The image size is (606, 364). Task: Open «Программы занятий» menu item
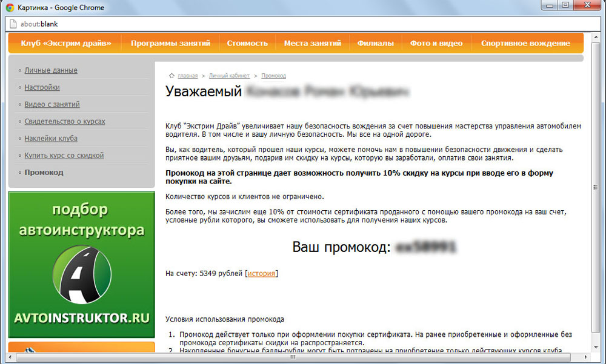pyautogui.click(x=170, y=43)
